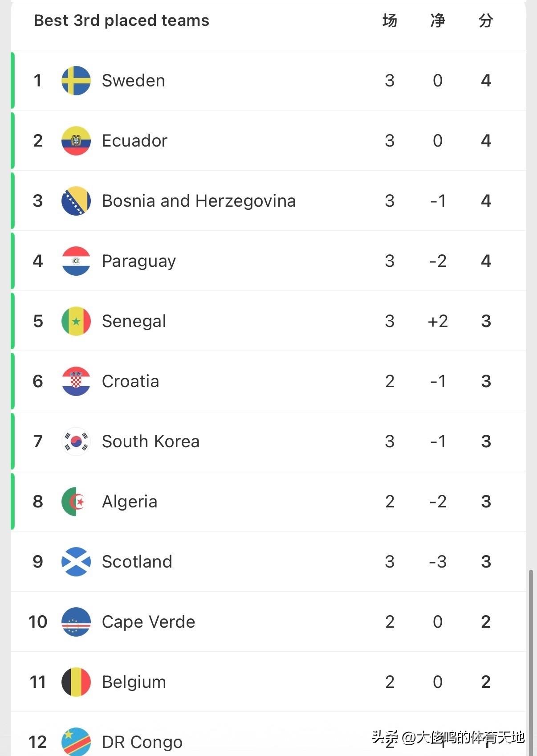Tap the Bosnia and Herzegovina flag

(76, 201)
